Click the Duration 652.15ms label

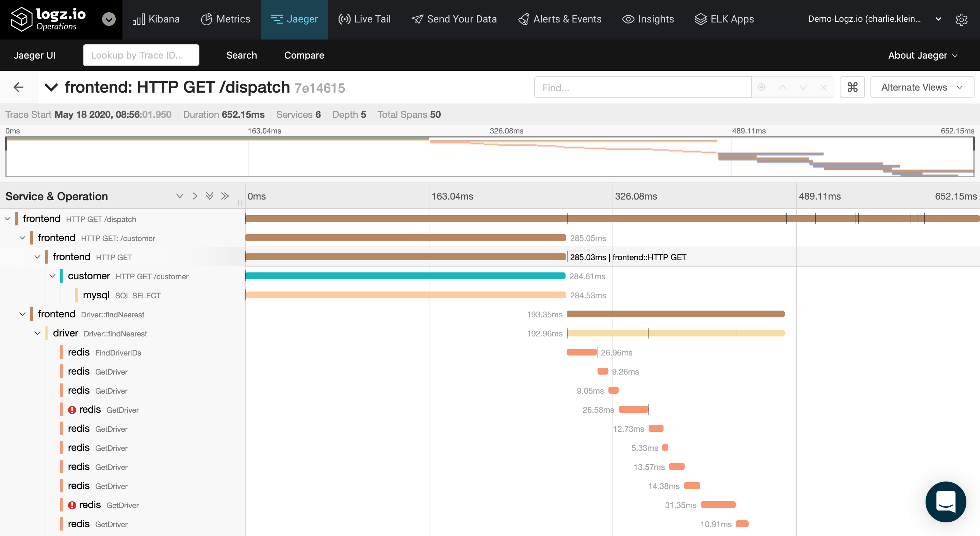pos(224,114)
